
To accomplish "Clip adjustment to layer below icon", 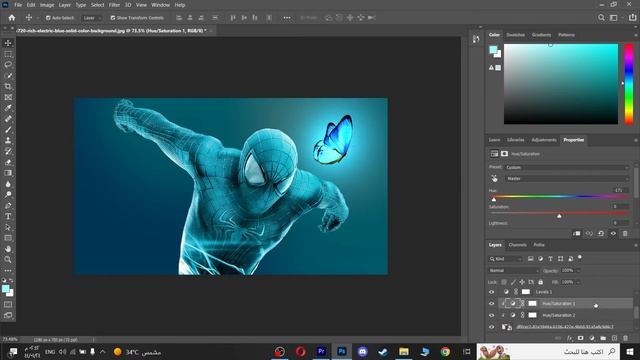I will 577,233.
